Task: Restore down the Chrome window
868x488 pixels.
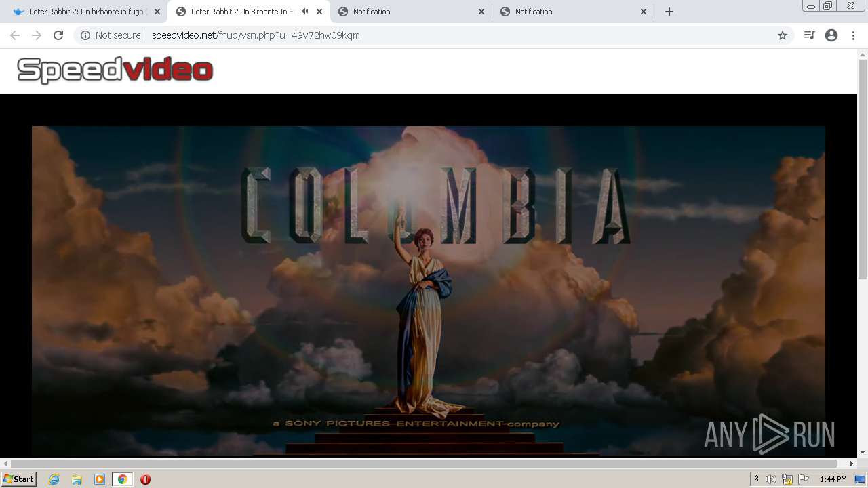Action: (x=827, y=6)
